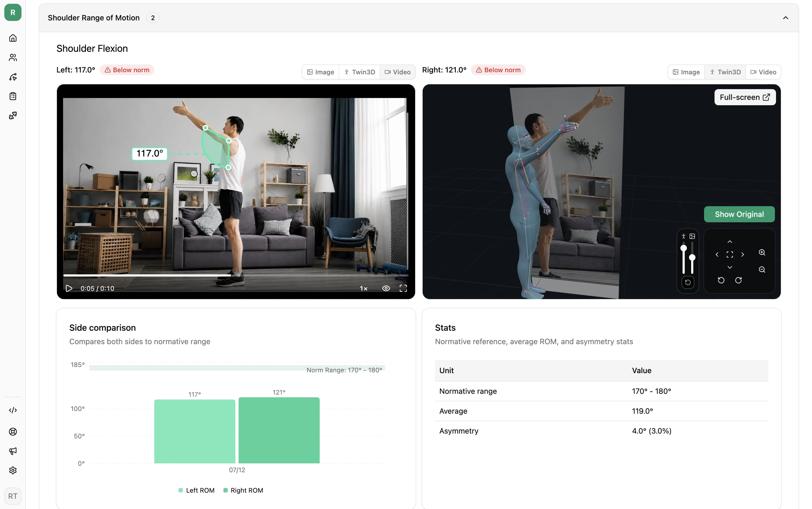The image size is (812, 509).
Task: Switch left view to Twin3D tab
Action: click(360, 72)
